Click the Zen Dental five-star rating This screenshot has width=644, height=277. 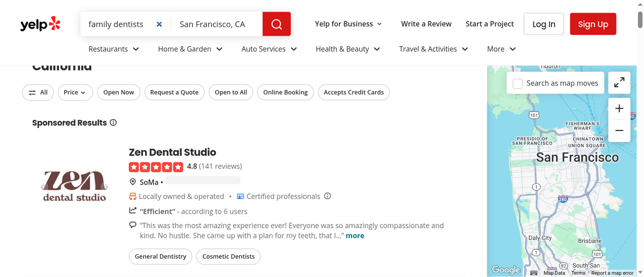coord(156,166)
